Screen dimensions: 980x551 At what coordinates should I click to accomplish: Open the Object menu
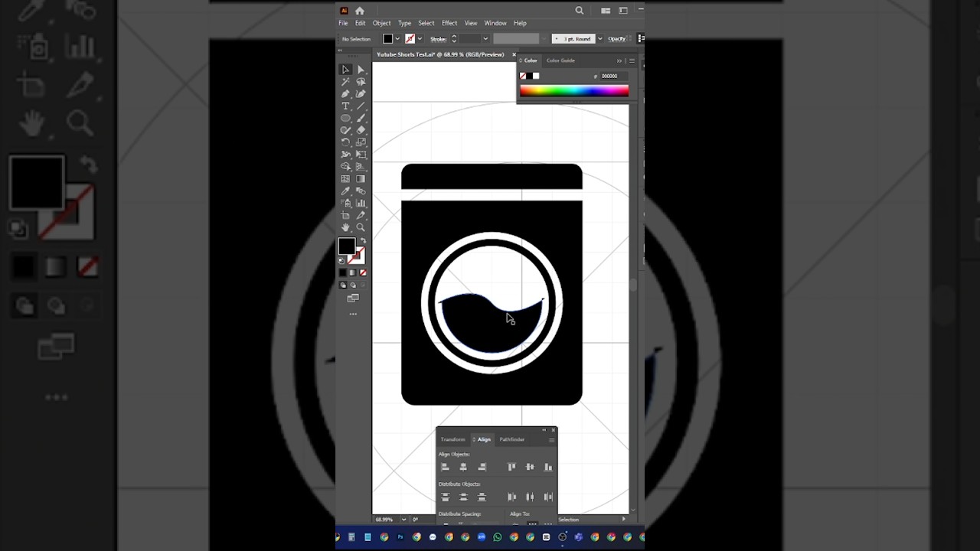[x=381, y=23]
